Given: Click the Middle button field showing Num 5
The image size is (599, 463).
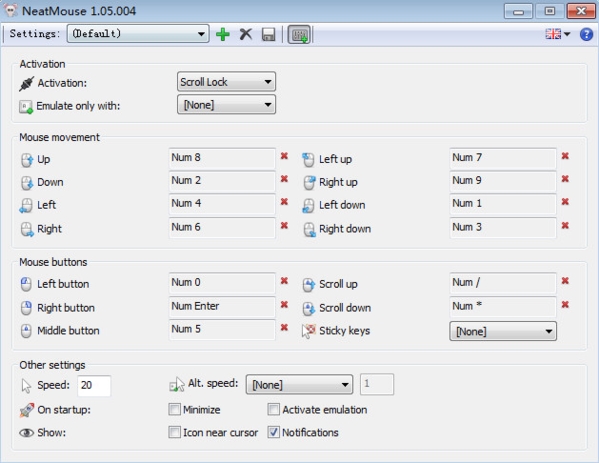Looking at the screenshot, I should tap(222, 330).
